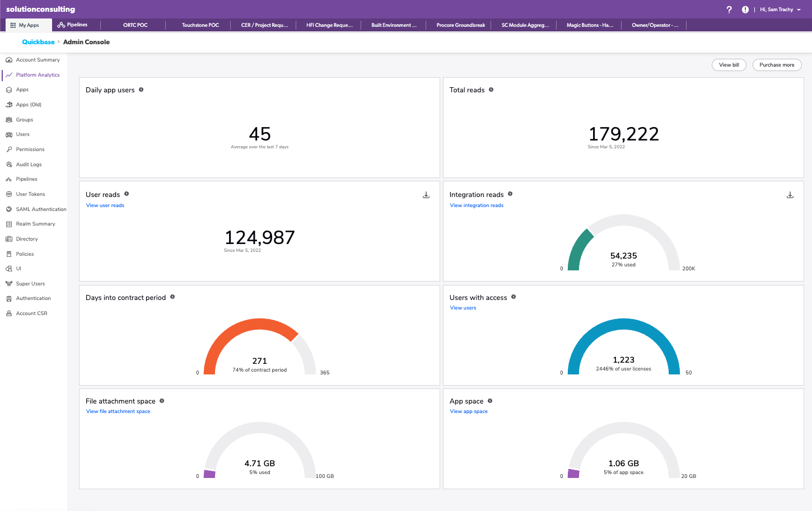Screen dimensions: 812x511
Task: Click the info icon beside Daily app users
Action: click(x=142, y=88)
